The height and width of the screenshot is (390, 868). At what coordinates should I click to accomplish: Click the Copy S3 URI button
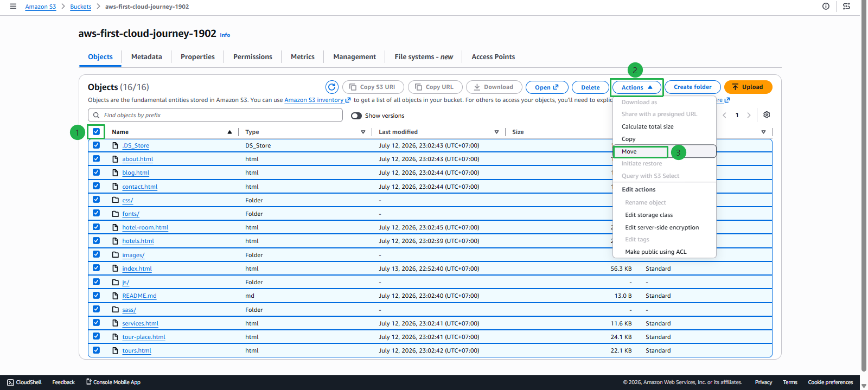pyautogui.click(x=373, y=87)
